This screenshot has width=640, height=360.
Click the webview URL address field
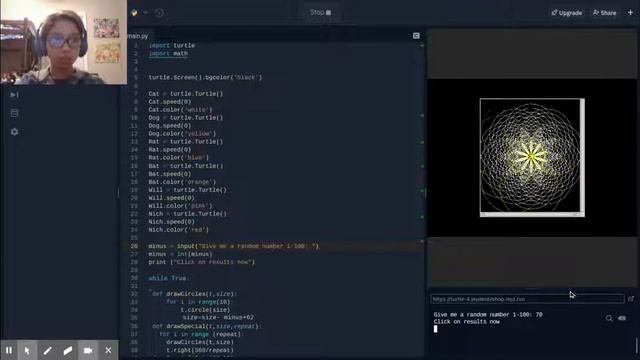tap(527, 299)
